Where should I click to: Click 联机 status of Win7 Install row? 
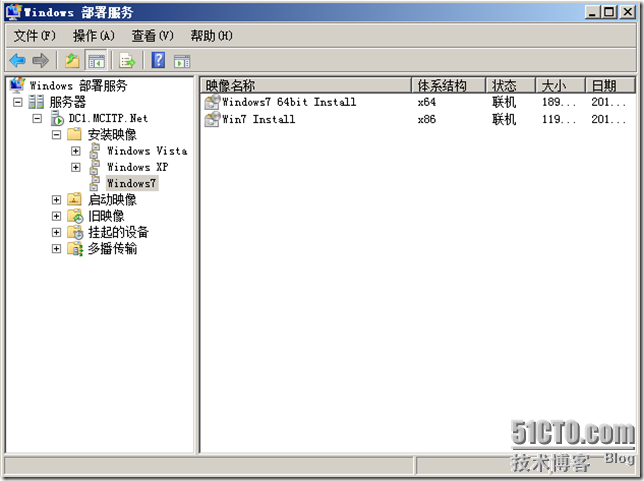pos(504,119)
